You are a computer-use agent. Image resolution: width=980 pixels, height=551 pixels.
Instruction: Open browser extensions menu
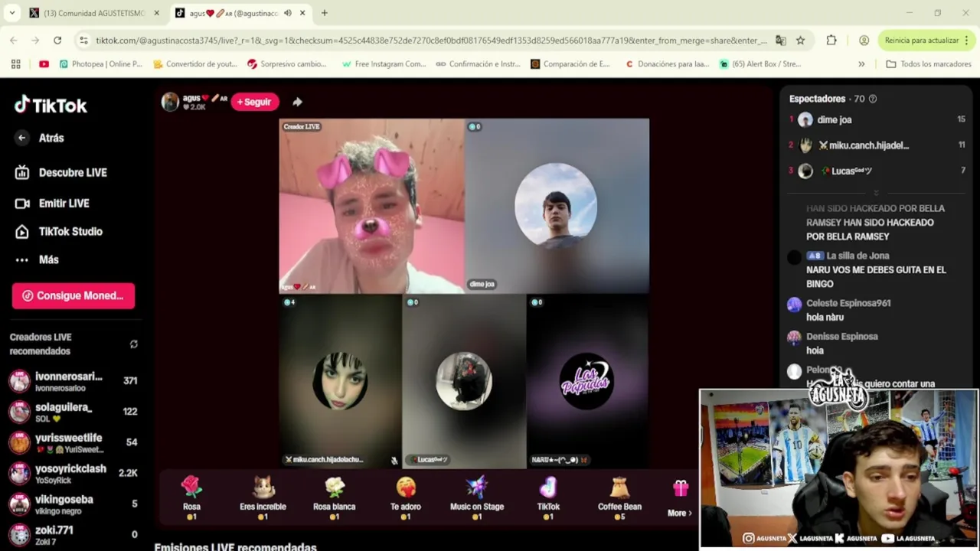(x=831, y=40)
